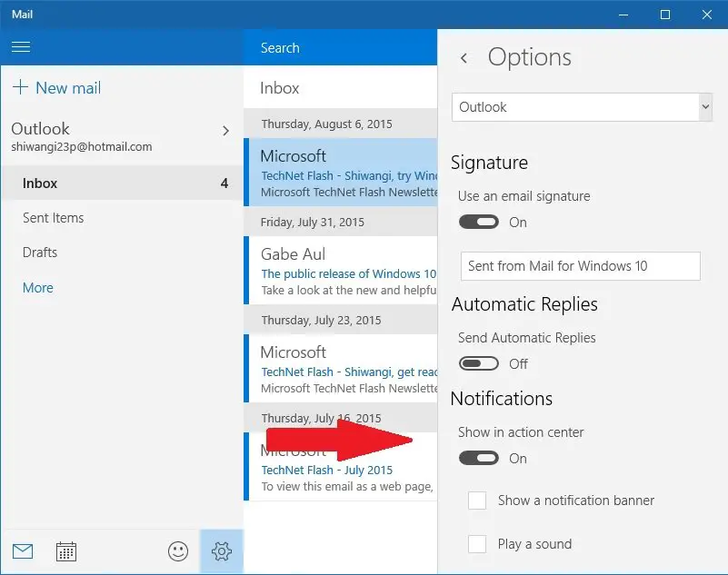Image resolution: width=728 pixels, height=575 pixels.
Task: Go back using the Options back arrow
Action: (x=464, y=58)
